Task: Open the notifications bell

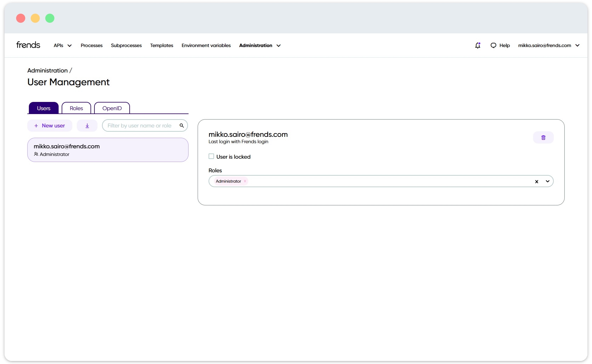Action: [478, 45]
